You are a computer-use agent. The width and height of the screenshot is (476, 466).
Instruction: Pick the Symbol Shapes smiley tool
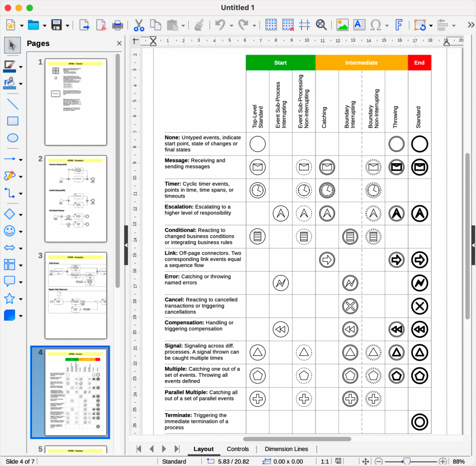[x=9, y=231]
